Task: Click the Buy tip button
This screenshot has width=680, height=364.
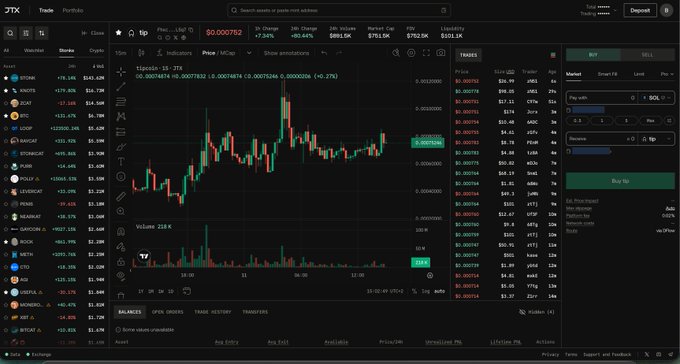Action: [620, 181]
